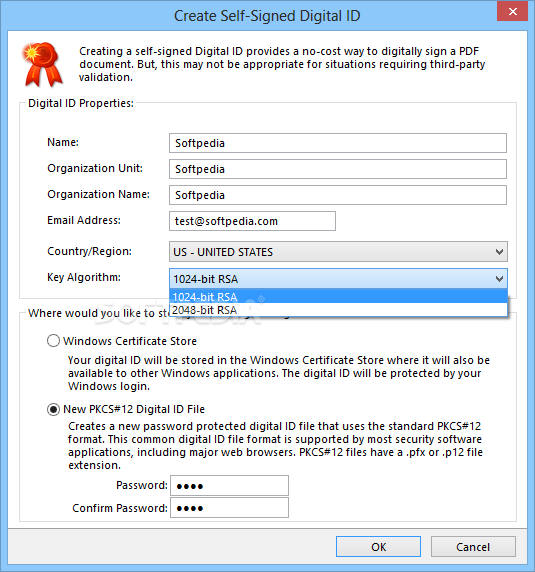Confirm with the OK button
Screen dimensions: 535x572
tap(378, 546)
